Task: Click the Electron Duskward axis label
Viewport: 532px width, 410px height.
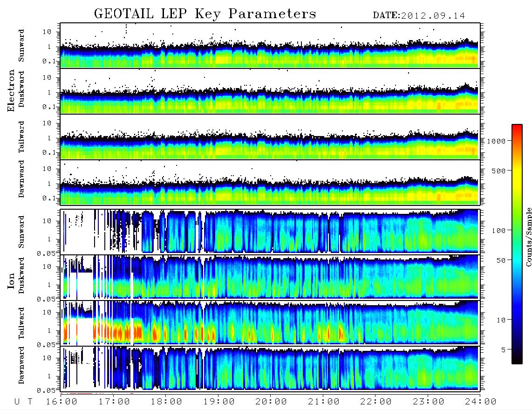Action: [21, 89]
